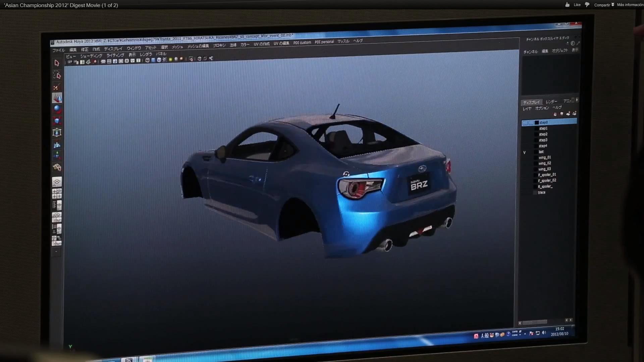The width and height of the screenshot is (644, 362).
Task: Click layer list horizontal scrollbar
Action: 534,322
